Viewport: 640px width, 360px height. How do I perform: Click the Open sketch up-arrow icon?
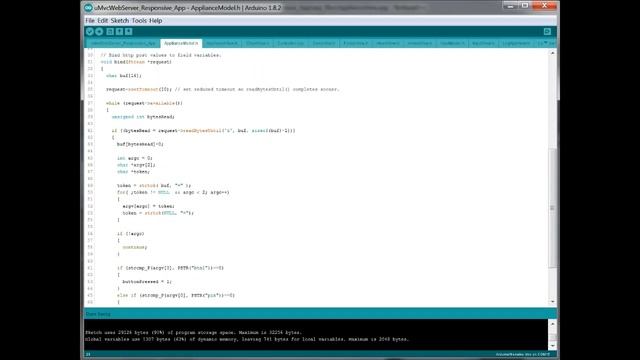click(x=119, y=31)
